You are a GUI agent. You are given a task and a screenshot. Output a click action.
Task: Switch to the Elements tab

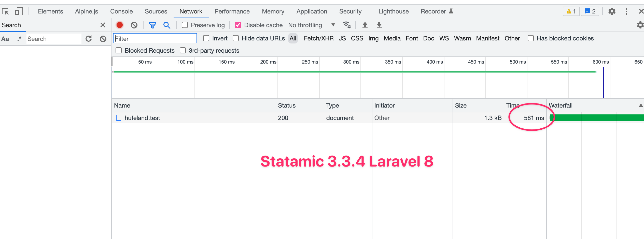pyautogui.click(x=50, y=11)
